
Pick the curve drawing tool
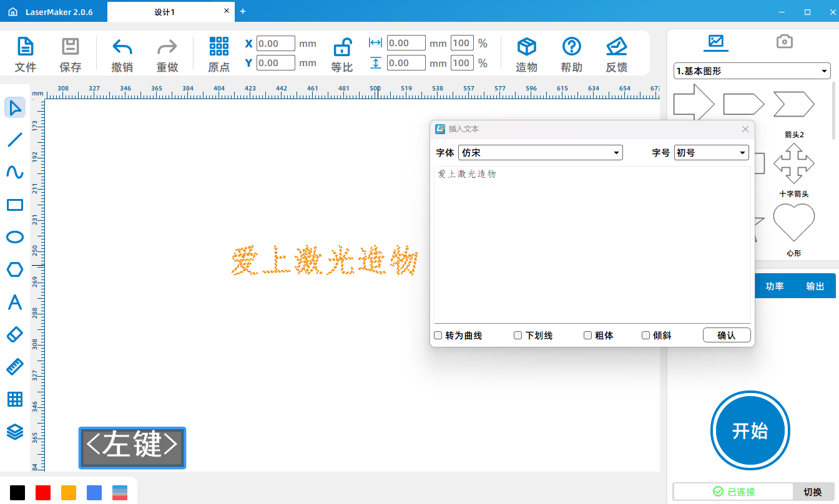coord(15,172)
